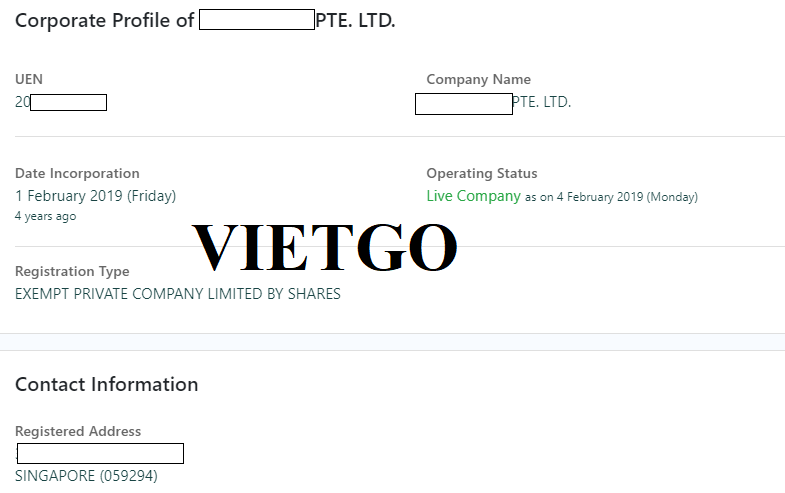Click the VIETGO watermark logo
The height and width of the screenshot is (493, 785).
coord(324,247)
